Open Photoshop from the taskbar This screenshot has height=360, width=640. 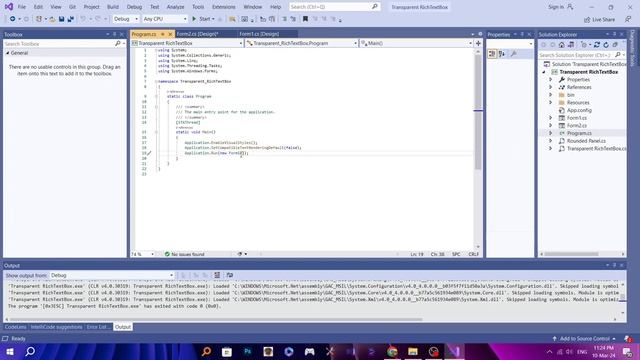[247, 351]
